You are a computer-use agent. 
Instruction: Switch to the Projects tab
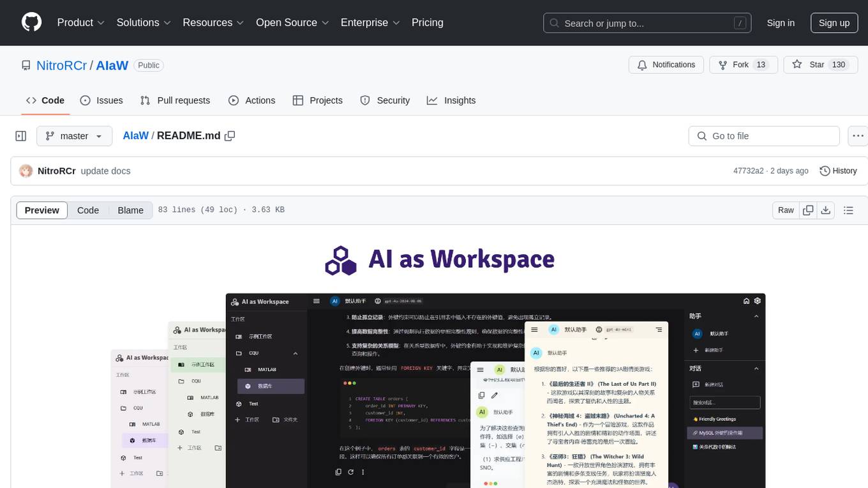tap(317, 100)
